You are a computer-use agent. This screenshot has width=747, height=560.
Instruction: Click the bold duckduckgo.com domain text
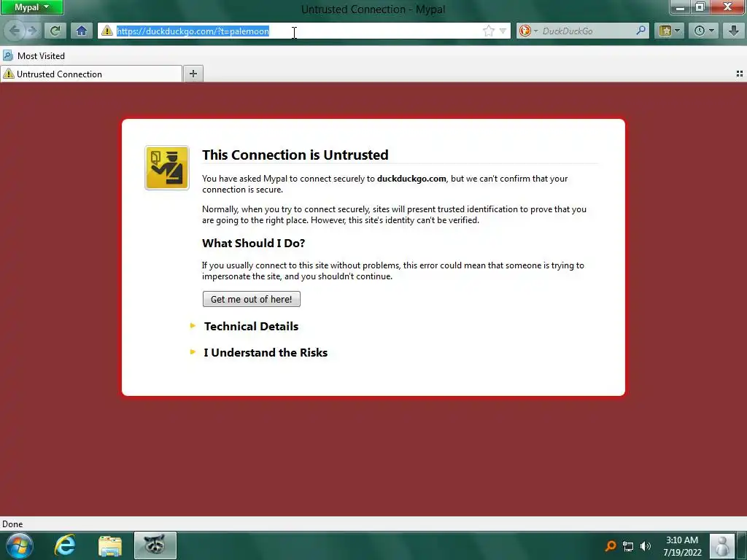click(x=411, y=179)
